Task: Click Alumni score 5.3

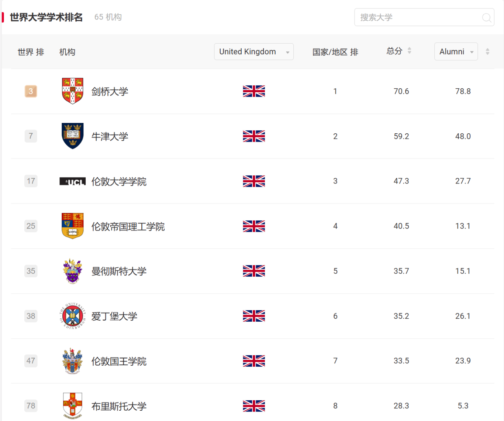Action: point(463,406)
